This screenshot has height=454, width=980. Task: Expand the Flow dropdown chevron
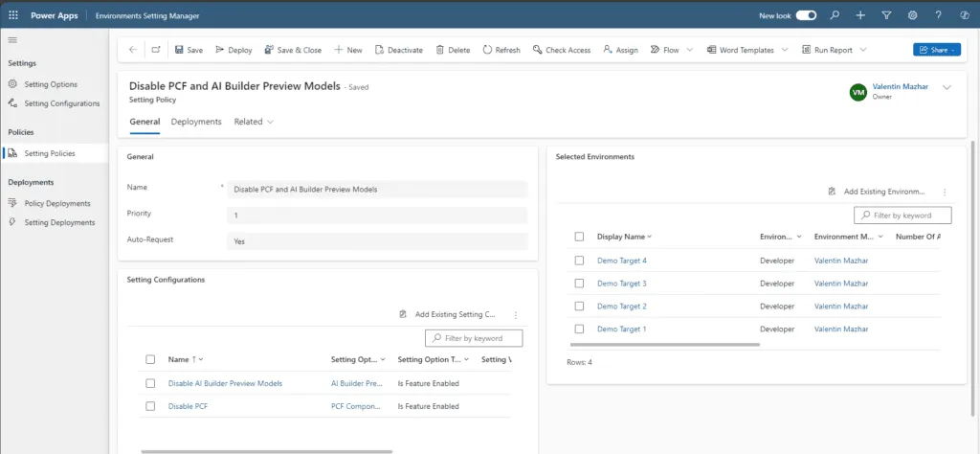click(689, 50)
